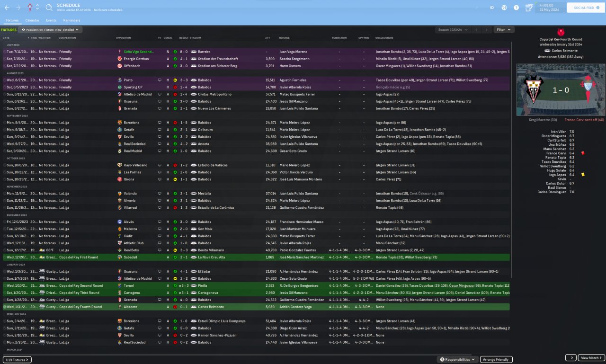Viewport: 606px width, 364px height.
Task: Open U19 Fixtures
Action: (x=17, y=360)
